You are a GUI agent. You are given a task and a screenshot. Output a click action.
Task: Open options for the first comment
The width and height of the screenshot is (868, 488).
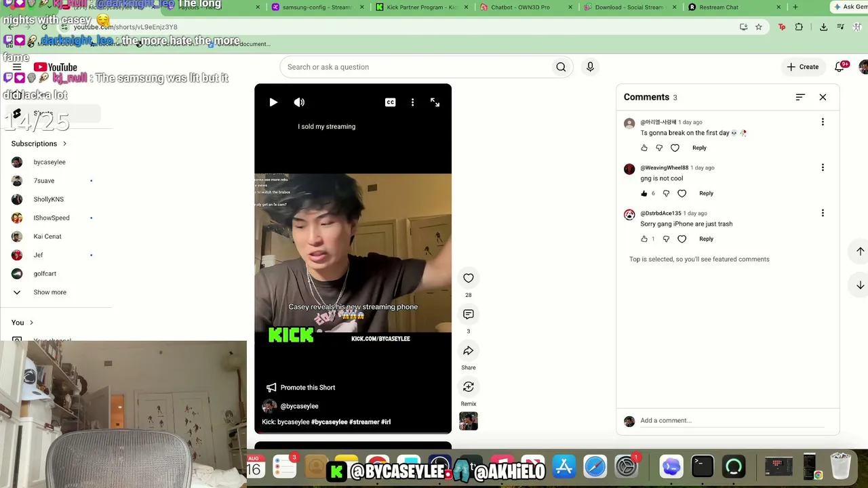click(823, 122)
